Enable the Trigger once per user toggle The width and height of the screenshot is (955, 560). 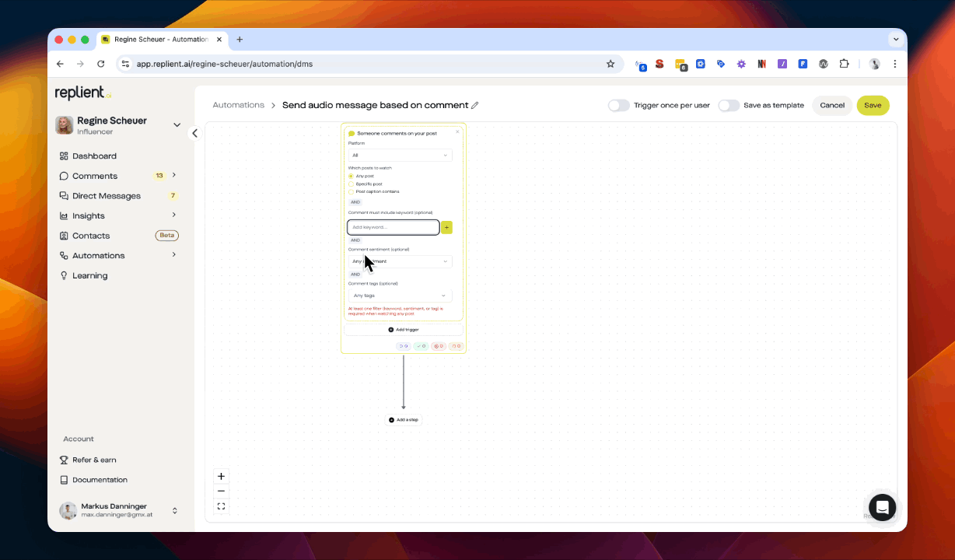(x=618, y=105)
